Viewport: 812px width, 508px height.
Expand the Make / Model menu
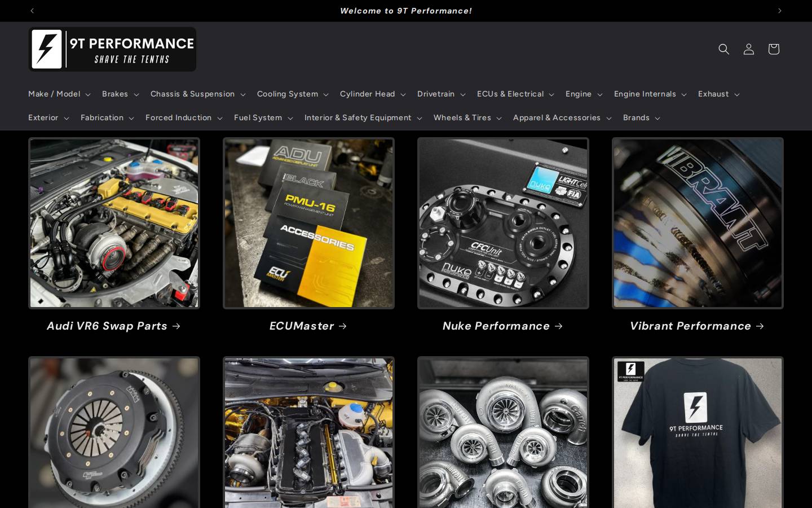click(59, 94)
